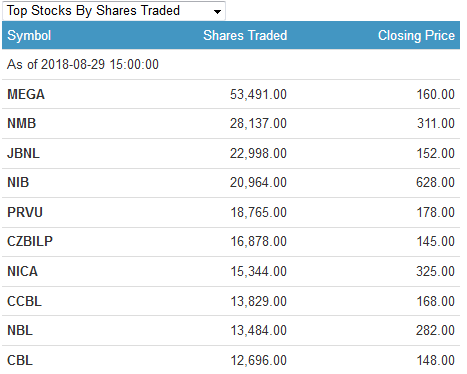
Task: Click the dropdown arrow beside Top Stocks
Action: (217, 12)
